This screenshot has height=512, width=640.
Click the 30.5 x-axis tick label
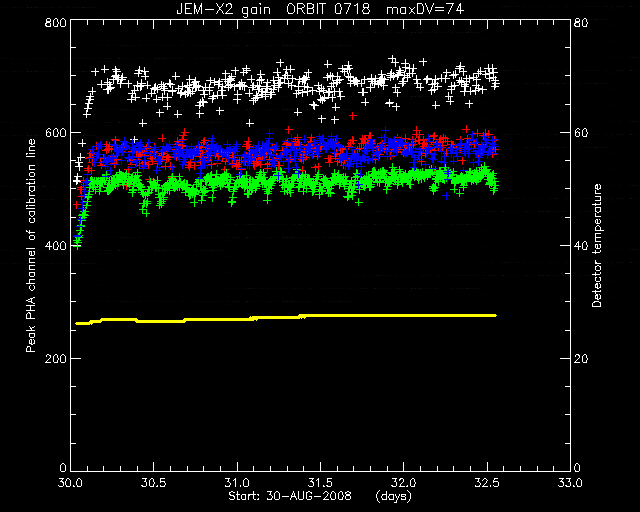pyautogui.click(x=154, y=483)
